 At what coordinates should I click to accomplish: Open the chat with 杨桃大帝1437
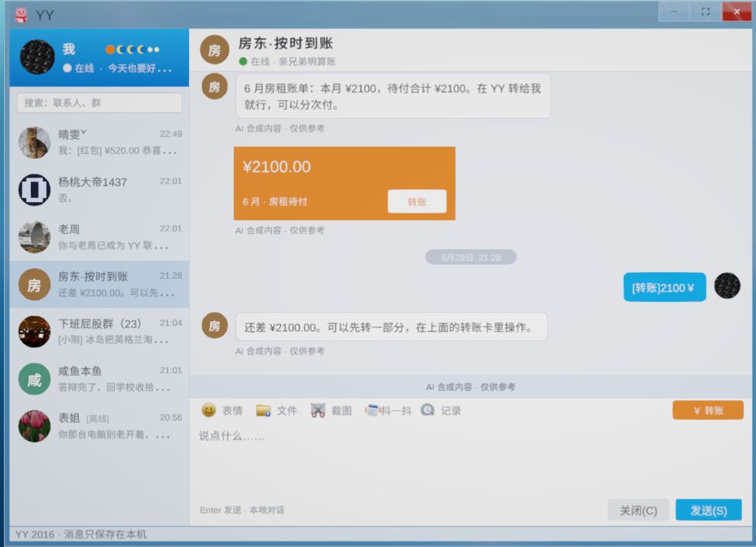(x=99, y=190)
